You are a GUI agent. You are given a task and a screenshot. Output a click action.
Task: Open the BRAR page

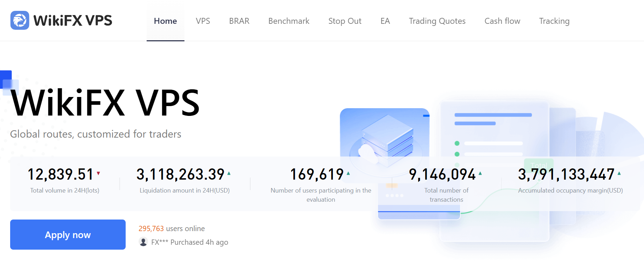coord(239,21)
